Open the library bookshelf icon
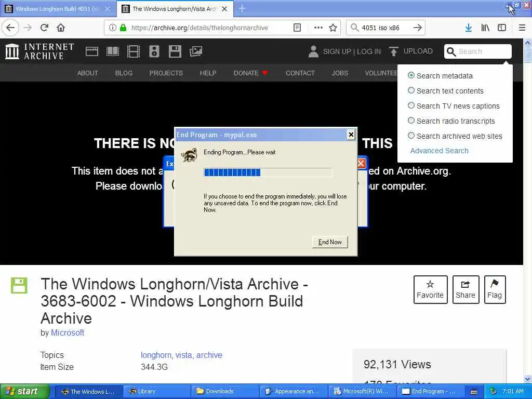The image size is (532, 399). click(x=485, y=28)
